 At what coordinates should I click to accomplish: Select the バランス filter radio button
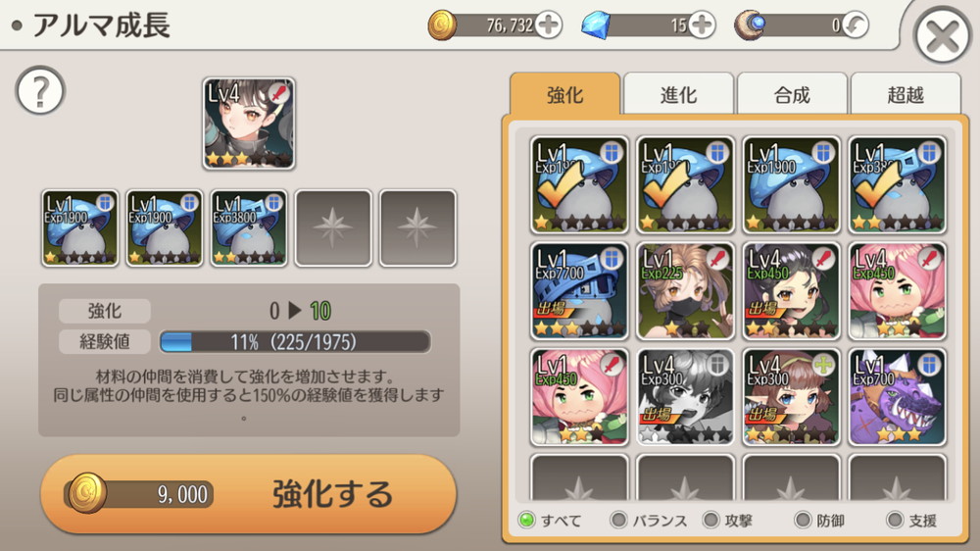click(x=618, y=520)
